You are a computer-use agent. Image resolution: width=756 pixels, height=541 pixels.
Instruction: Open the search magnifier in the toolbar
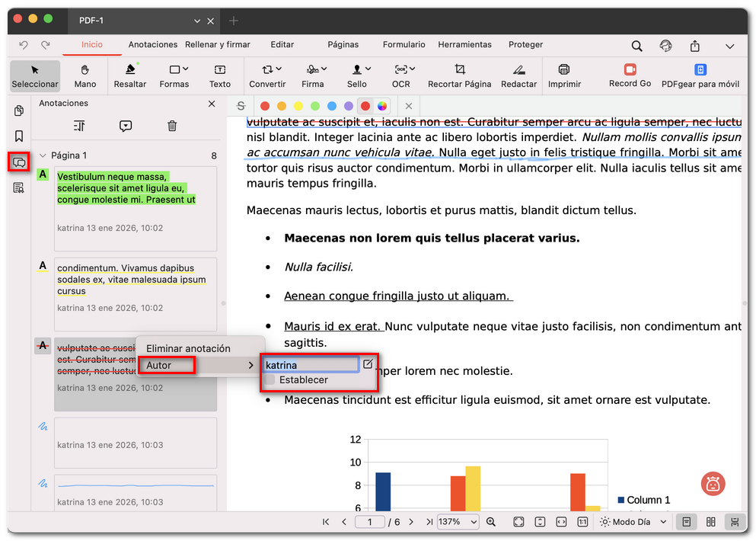[636, 46]
